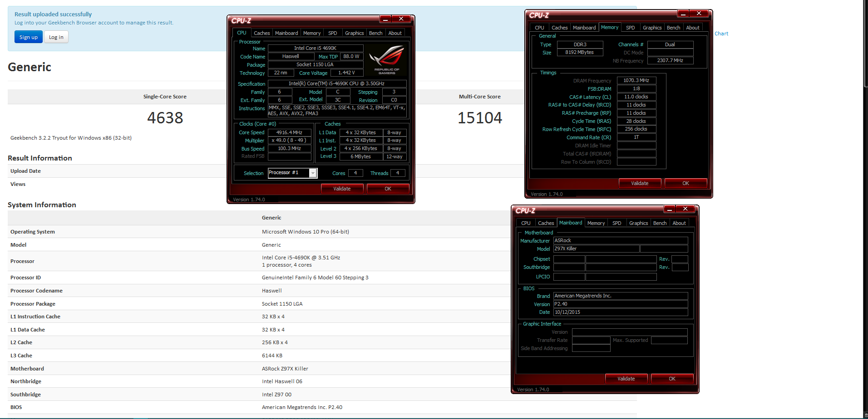Minimize the CPU tab CPU-Z window
This screenshot has height=419, width=868.
[x=385, y=19]
